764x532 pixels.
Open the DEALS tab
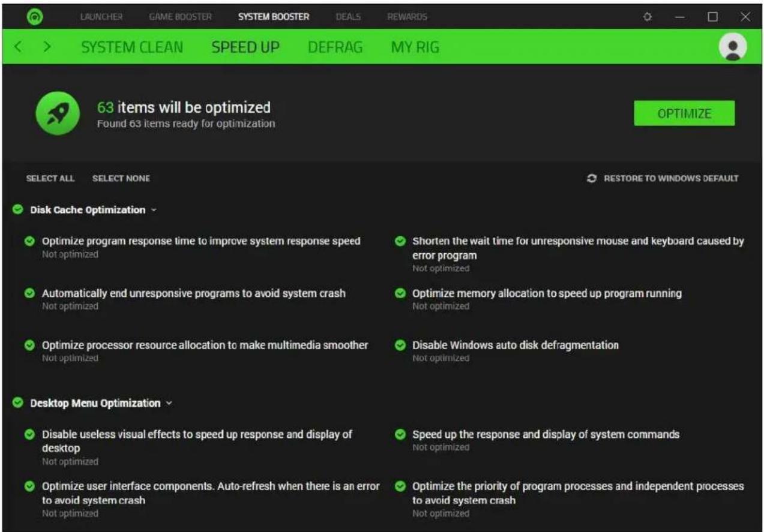(348, 17)
